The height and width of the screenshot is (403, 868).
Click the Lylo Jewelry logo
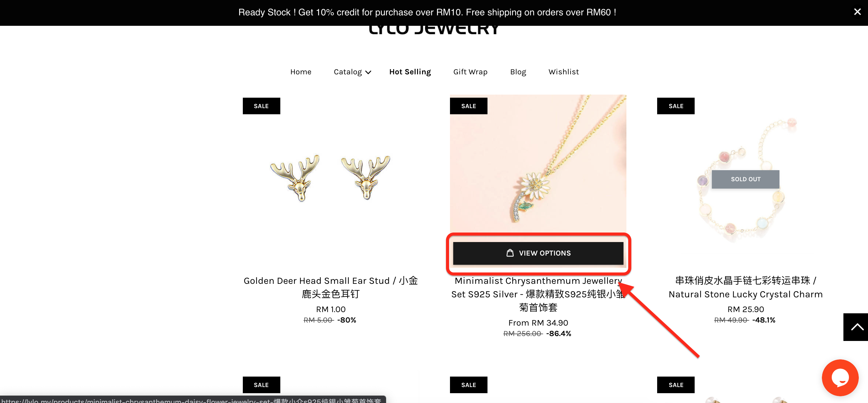(434, 29)
